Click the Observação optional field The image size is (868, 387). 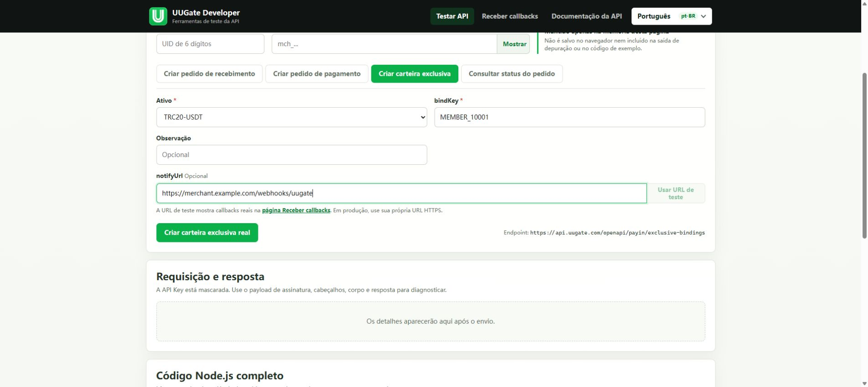pos(292,155)
